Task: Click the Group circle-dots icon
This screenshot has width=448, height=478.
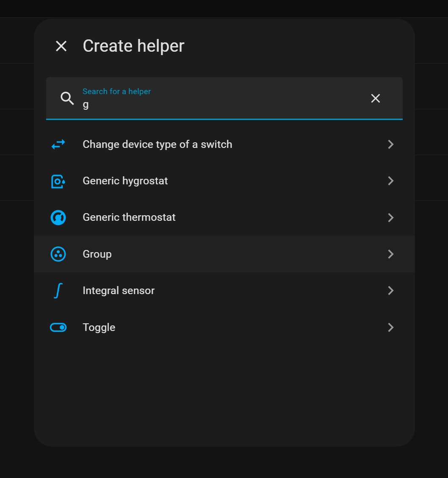Action: [x=58, y=254]
